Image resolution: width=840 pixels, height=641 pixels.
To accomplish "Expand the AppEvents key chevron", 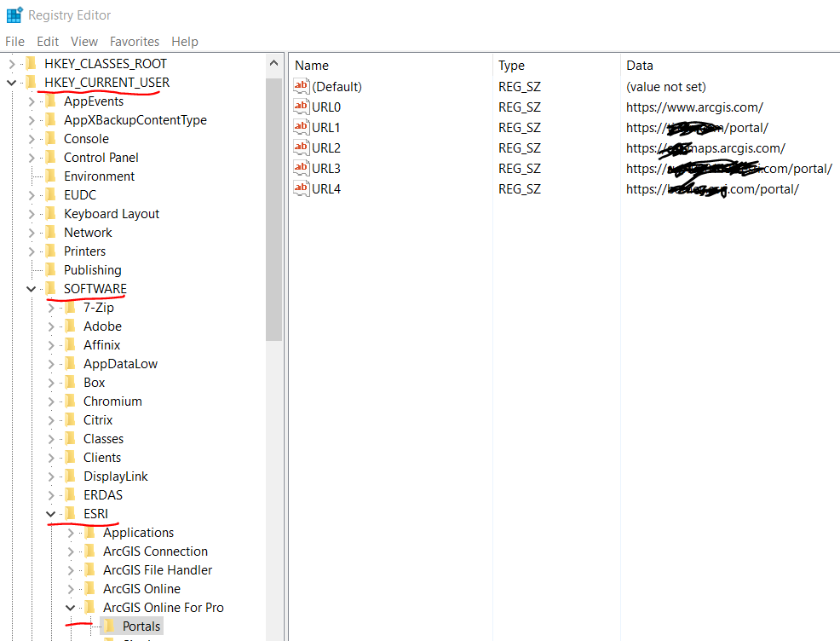I will click(x=31, y=101).
